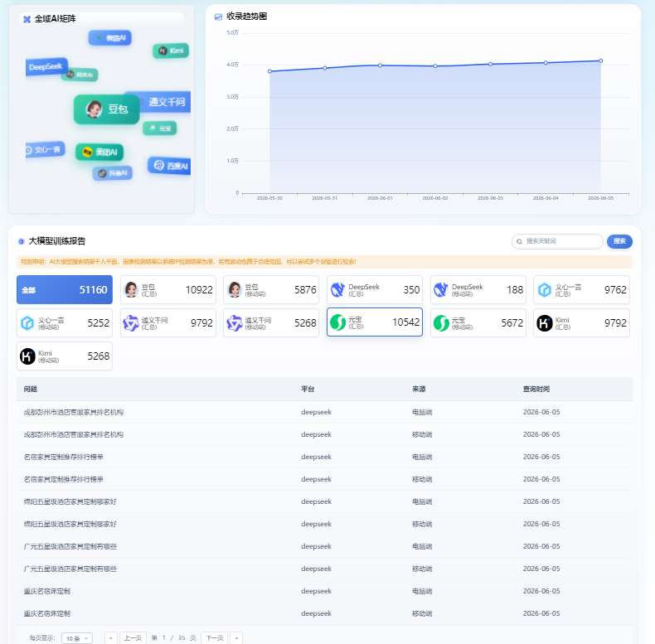Click the 通义千问 汇总 card showing 9792
The height and width of the screenshot is (644, 655).
tap(168, 323)
